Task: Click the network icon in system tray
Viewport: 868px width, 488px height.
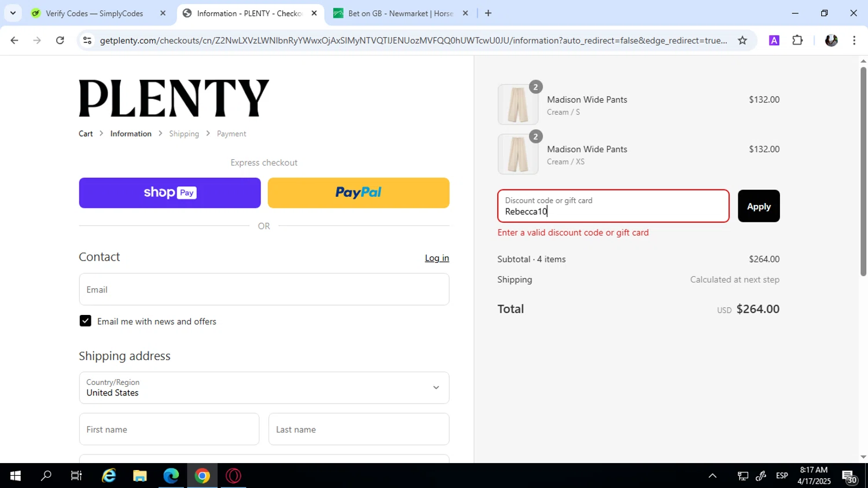Action: [x=743, y=476]
